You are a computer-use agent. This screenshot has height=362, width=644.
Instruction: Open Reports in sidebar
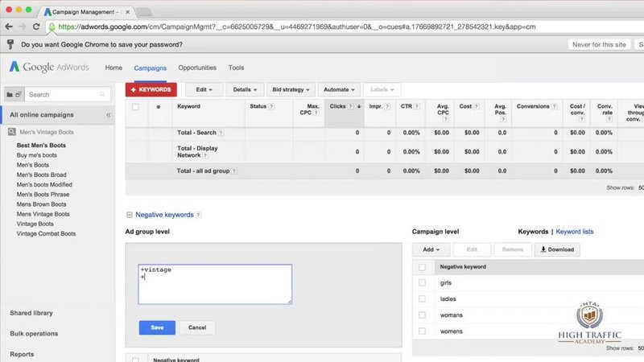click(22, 354)
